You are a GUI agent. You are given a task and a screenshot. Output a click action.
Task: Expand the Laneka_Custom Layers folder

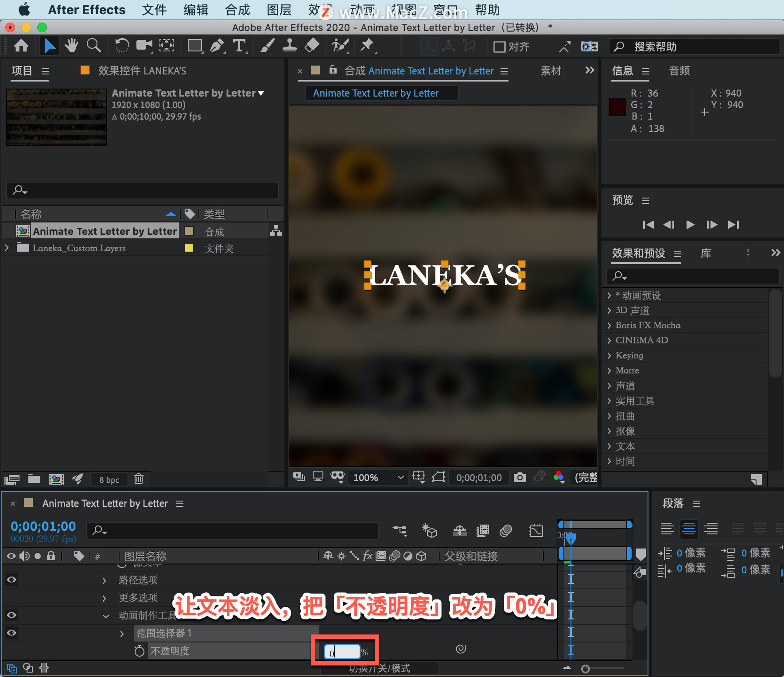(x=7, y=248)
